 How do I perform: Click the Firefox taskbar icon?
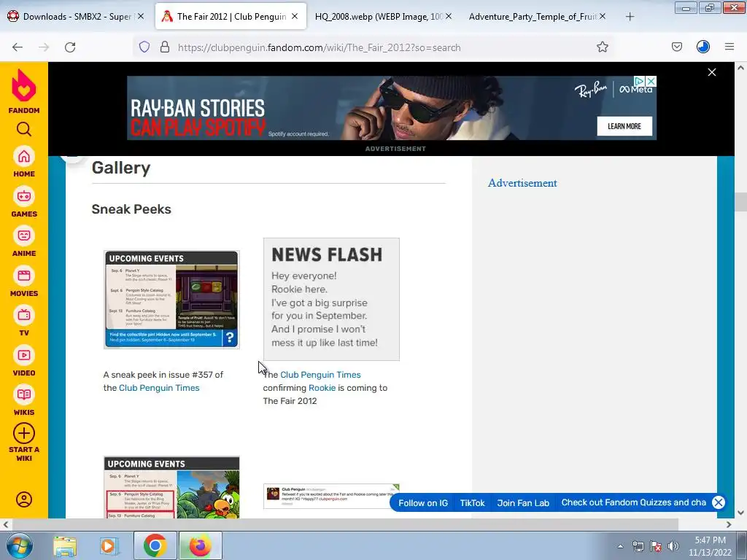point(200,545)
